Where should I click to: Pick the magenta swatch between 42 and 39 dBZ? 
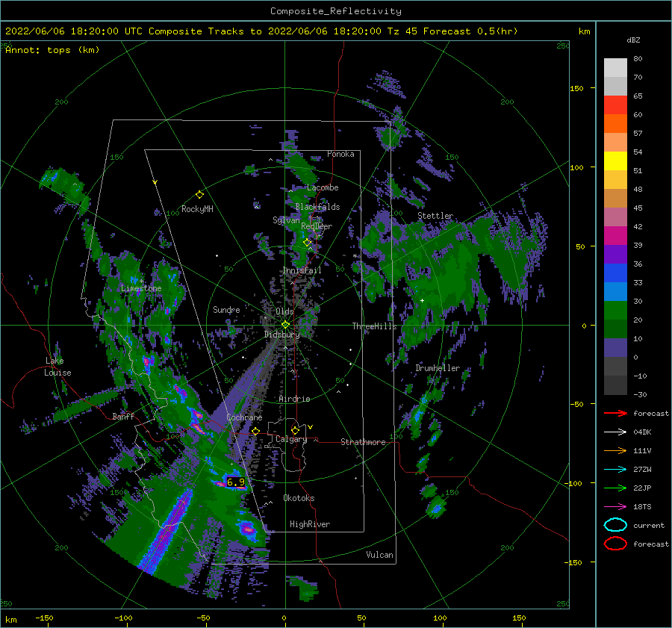[615, 236]
